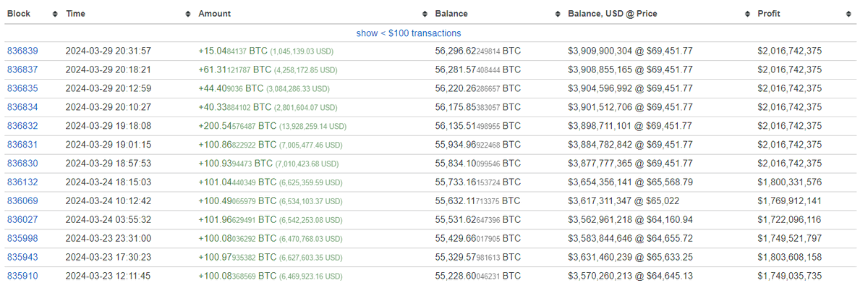Click the balance 56,175.85383057 BTC
This screenshot has height=283, width=868.
(478, 107)
